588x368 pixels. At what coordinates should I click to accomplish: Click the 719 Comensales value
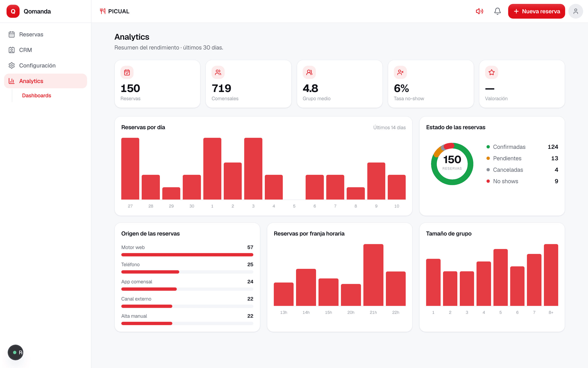[221, 88]
